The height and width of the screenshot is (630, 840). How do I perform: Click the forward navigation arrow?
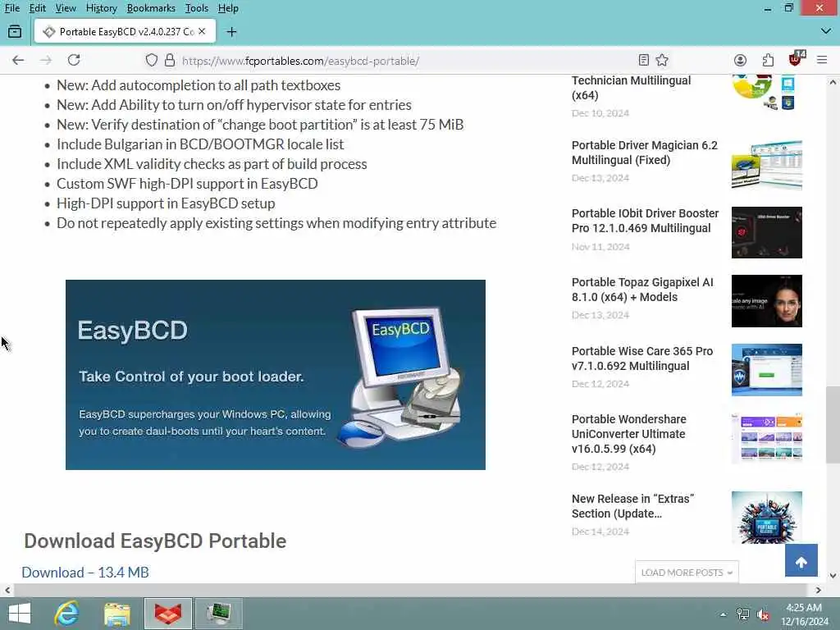pos(46,60)
